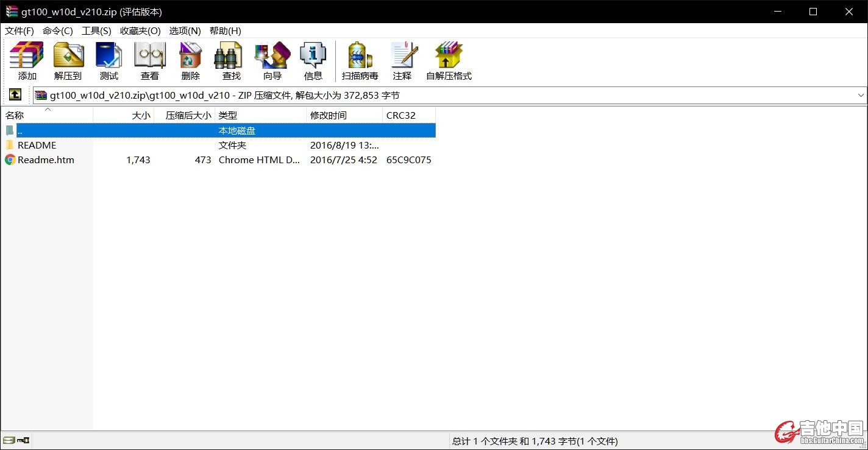Expand the archive path dropdown
This screenshot has width=868, height=450.
(x=861, y=96)
